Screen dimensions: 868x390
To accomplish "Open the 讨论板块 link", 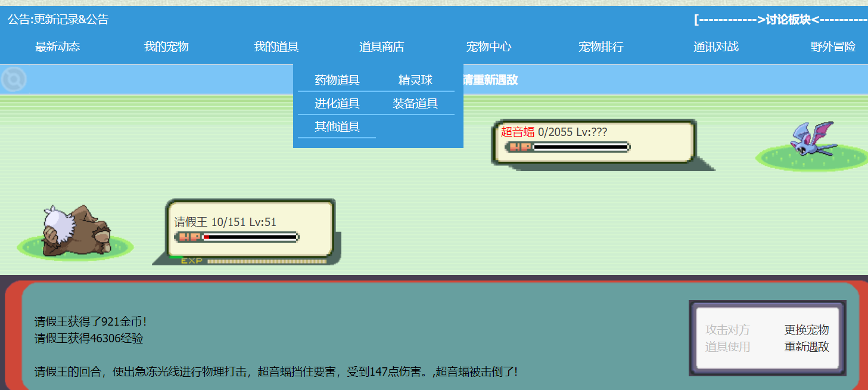I will pyautogui.click(x=781, y=19).
